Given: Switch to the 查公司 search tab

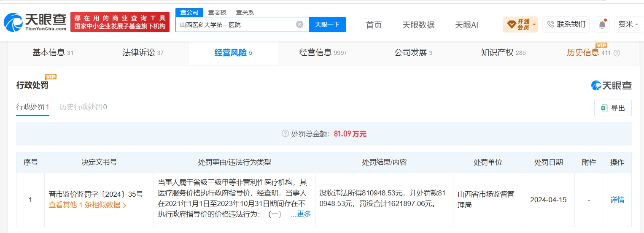Looking at the screenshot, I should 189,12.
